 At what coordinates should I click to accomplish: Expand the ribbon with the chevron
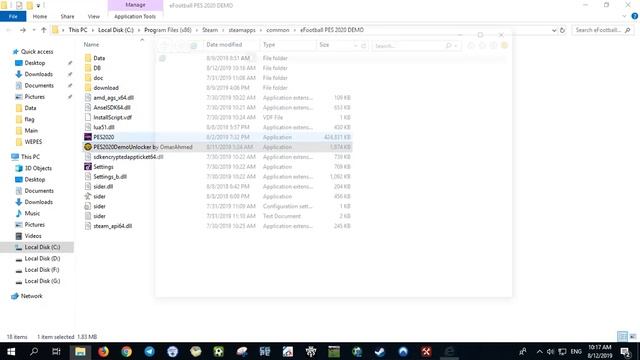pos(624,16)
